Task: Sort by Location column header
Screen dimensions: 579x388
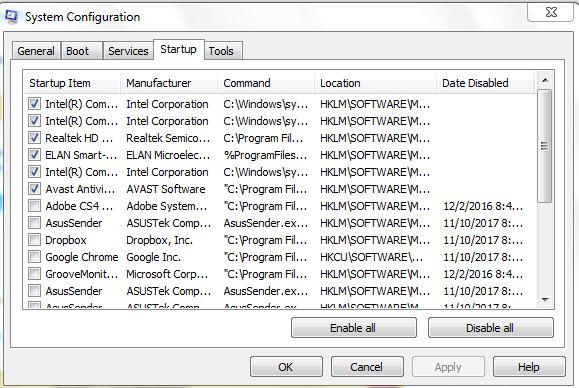Action: point(376,83)
